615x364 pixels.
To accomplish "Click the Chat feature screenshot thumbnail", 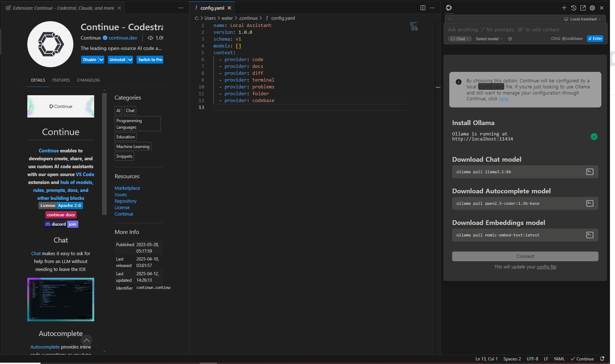I will (61, 299).
